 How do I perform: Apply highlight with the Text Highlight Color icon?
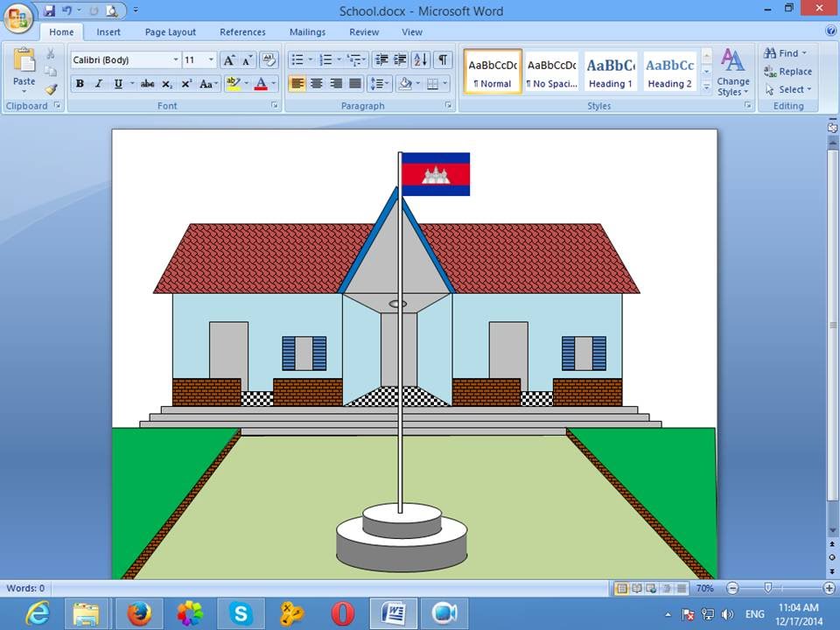click(x=231, y=83)
